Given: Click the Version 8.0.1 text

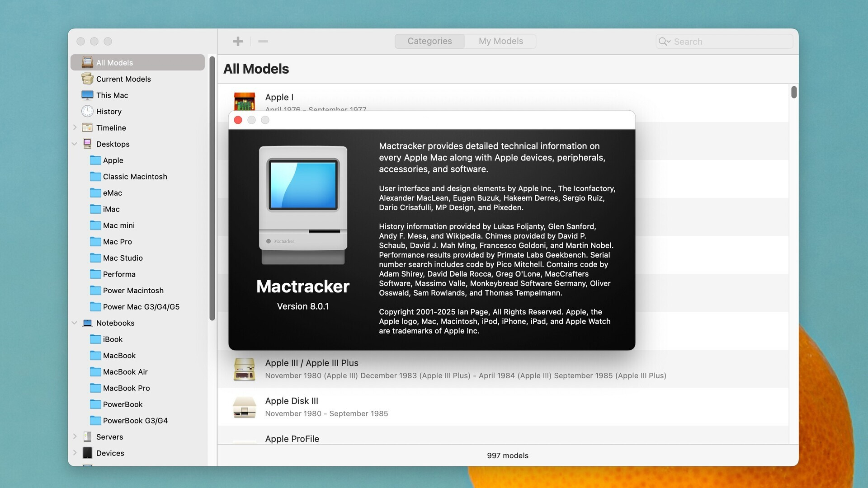Looking at the screenshot, I should (x=303, y=306).
